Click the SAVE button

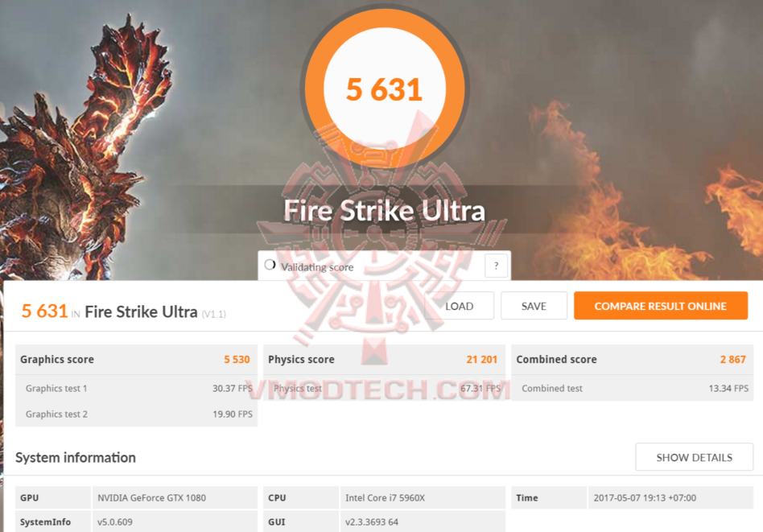[x=534, y=306]
